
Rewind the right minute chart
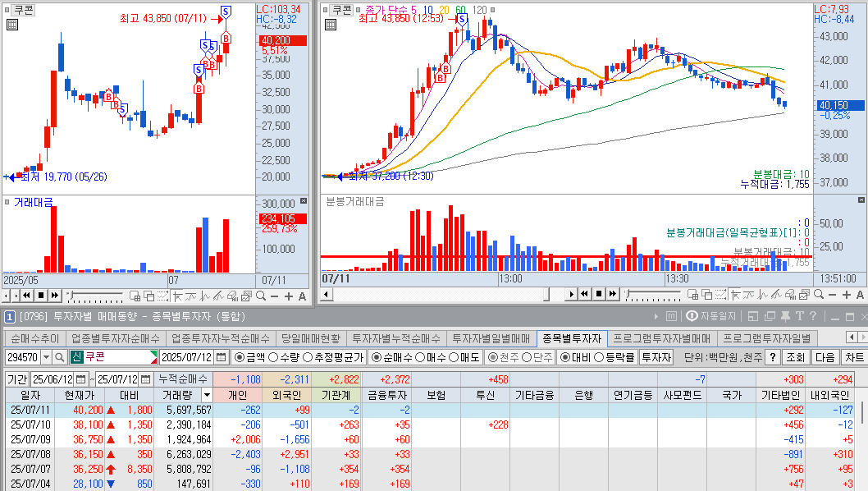(x=585, y=294)
